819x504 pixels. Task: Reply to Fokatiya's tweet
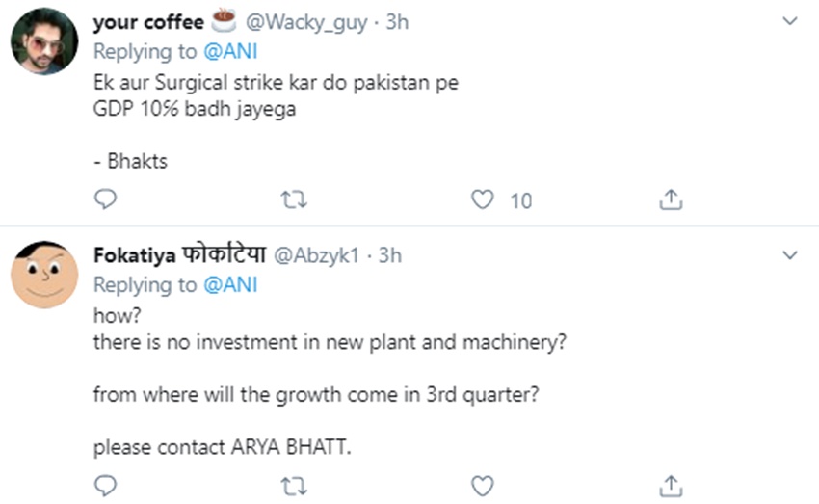(x=106, y=484)
